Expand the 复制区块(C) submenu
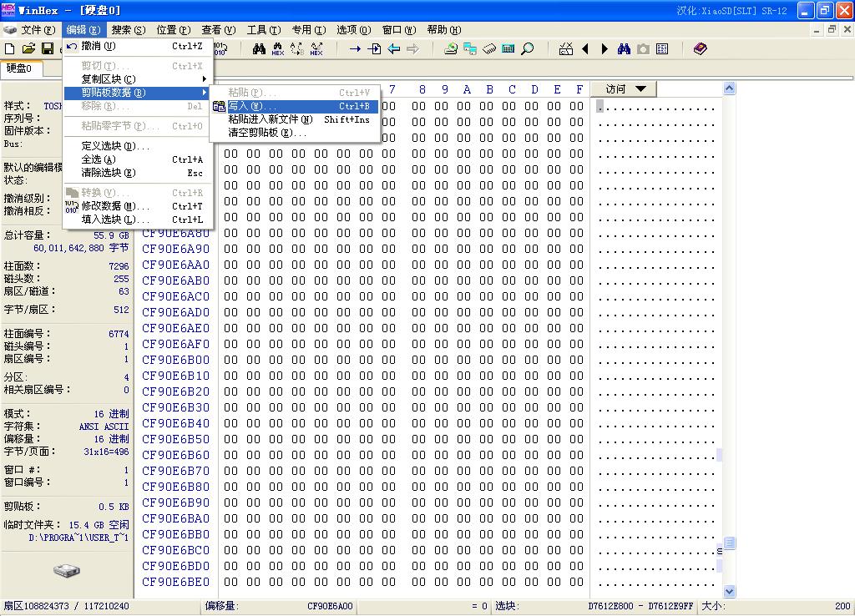The width and height of the screenshot is (855, 616). [x=138, y=79]
